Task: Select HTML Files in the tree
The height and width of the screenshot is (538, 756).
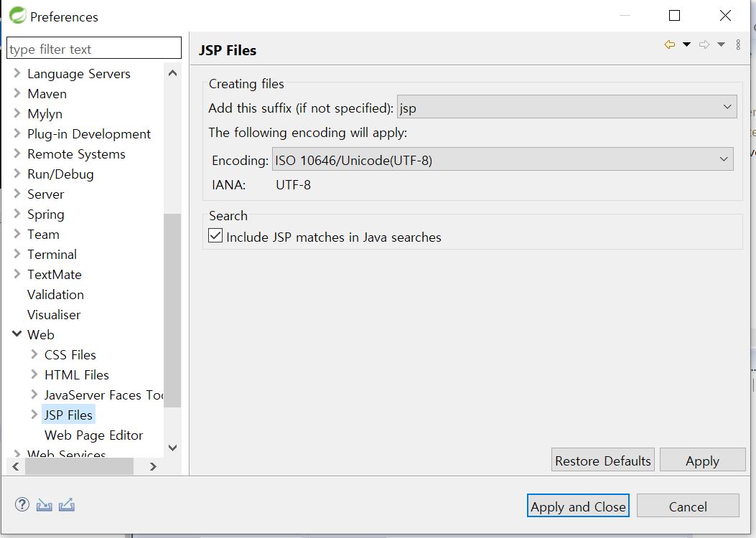Action: pos(76,374)
